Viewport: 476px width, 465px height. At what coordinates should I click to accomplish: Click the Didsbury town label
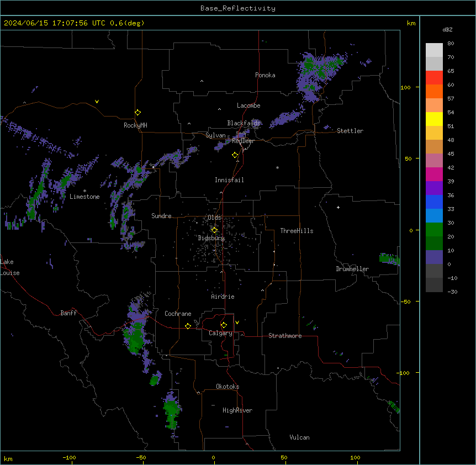pos(211,238)
